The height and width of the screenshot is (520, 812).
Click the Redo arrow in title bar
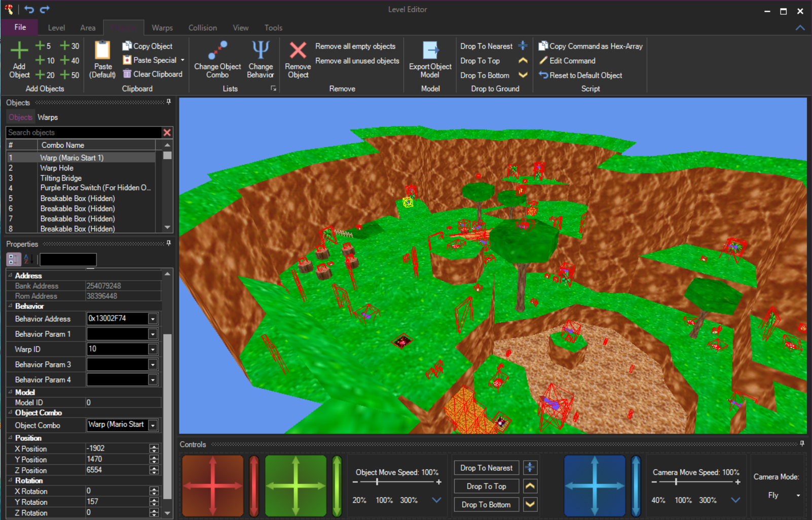[45, 9]
